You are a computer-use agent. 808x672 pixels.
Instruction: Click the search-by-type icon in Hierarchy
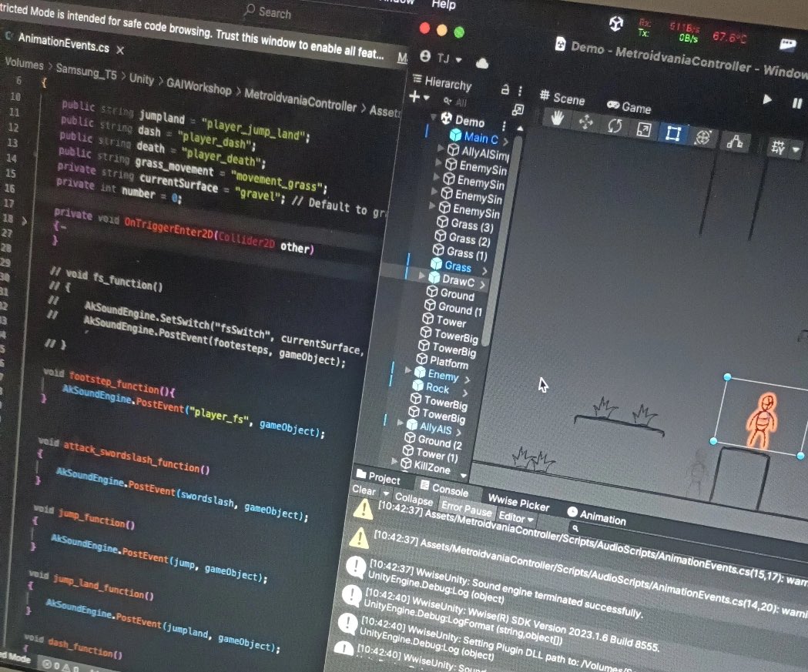[518, 109]
